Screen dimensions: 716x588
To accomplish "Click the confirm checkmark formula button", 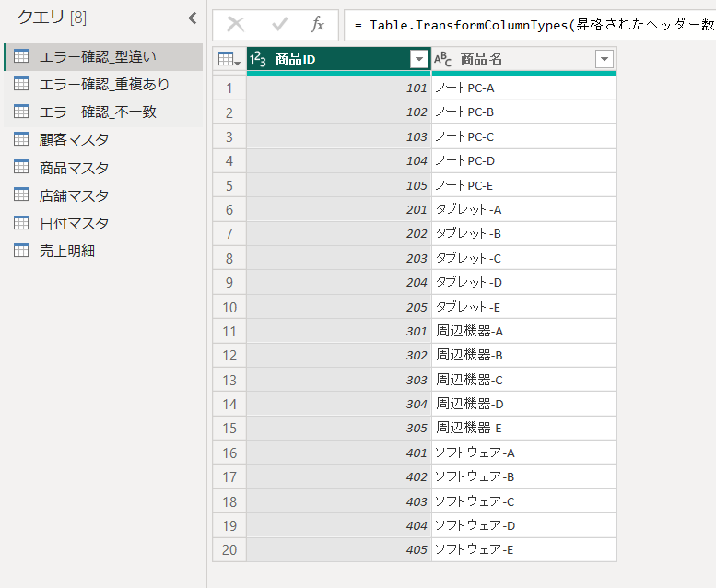I will pyautogui.click(x=279, y=25).
